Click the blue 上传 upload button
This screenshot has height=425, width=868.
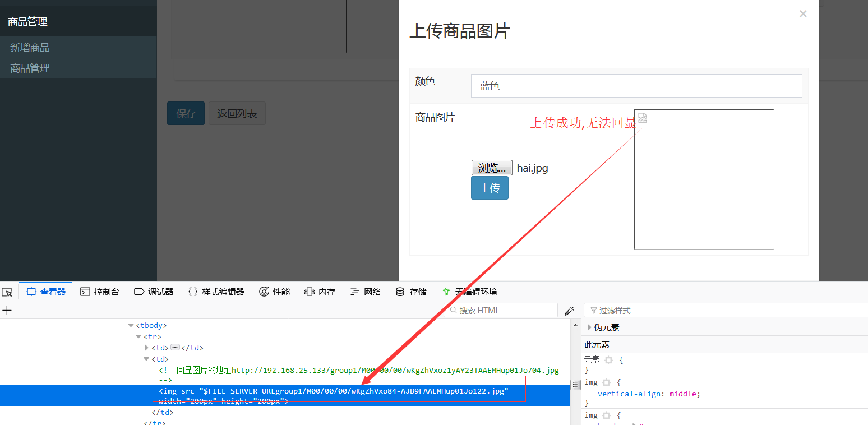click(x=490, y=188)
